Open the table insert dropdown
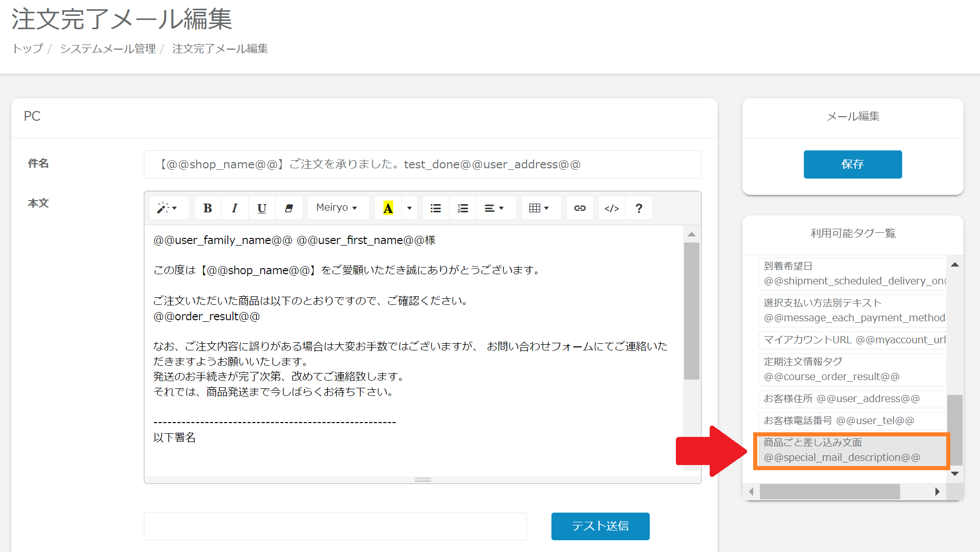 coord(539,208)
